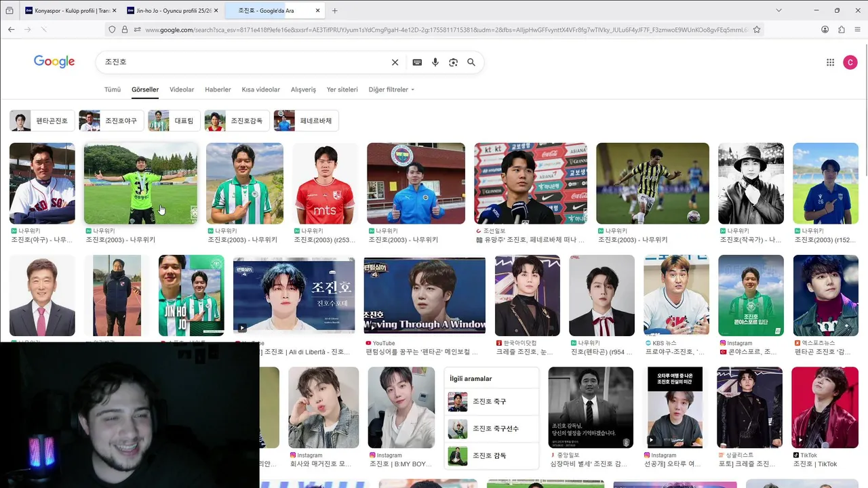The height and width of the screenshot is (488, 868).
Task: Filter by 페네르바체 chip
Action: click(306, 121)
